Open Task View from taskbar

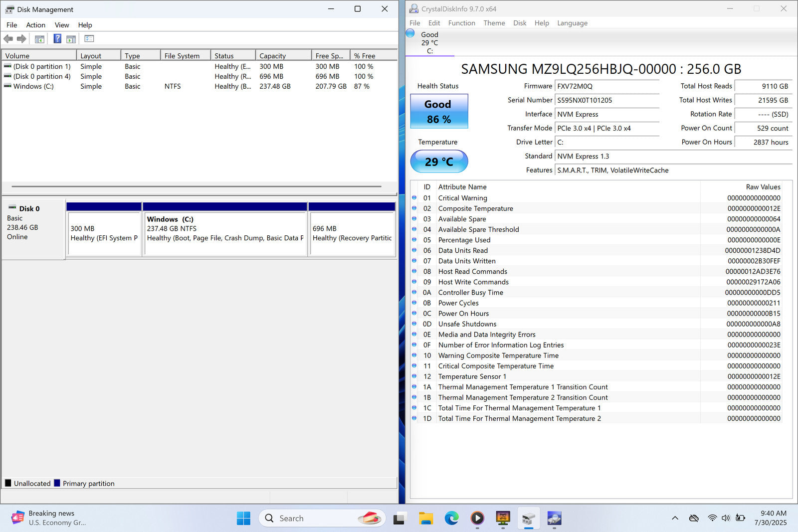click(x=399, y=519)
